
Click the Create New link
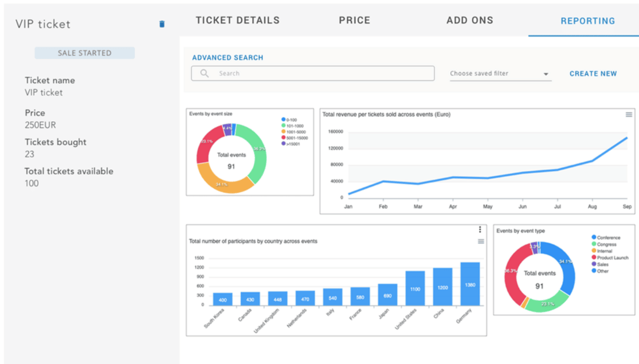(x=593, y=74)
